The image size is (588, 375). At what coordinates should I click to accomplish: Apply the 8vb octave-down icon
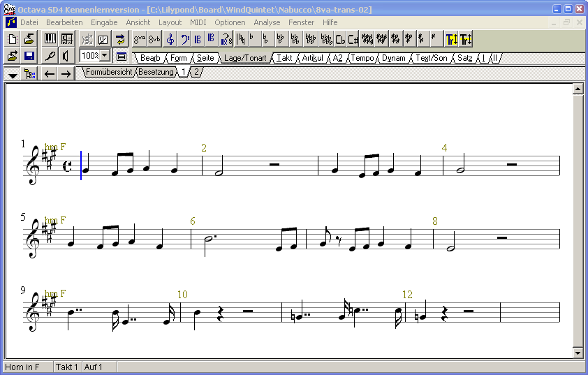click(154, 39)
